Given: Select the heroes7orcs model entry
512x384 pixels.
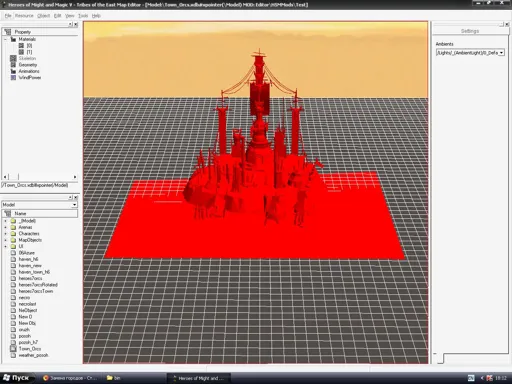Looking at the screenshot, I should pos(30,278).
